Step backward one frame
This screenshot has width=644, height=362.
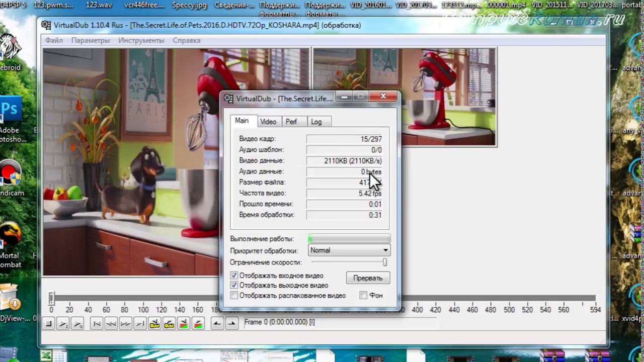[x=111, y=324]
